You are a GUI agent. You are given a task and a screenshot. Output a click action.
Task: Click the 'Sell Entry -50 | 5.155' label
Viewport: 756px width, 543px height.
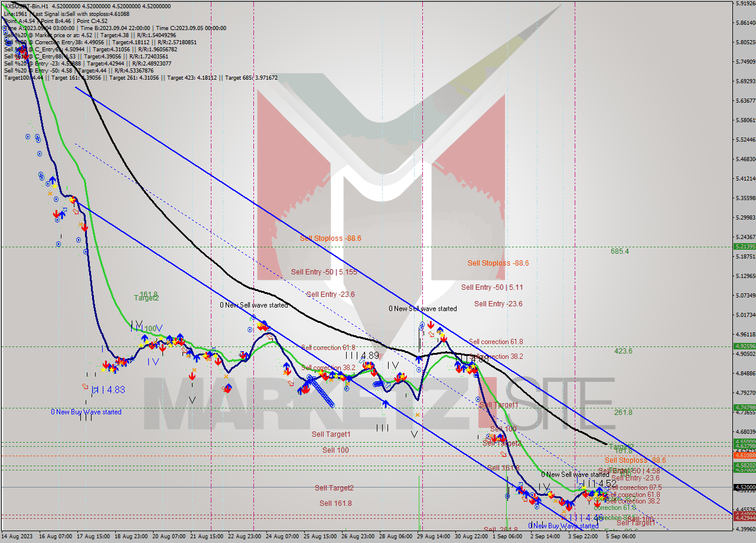coord(324,272)
